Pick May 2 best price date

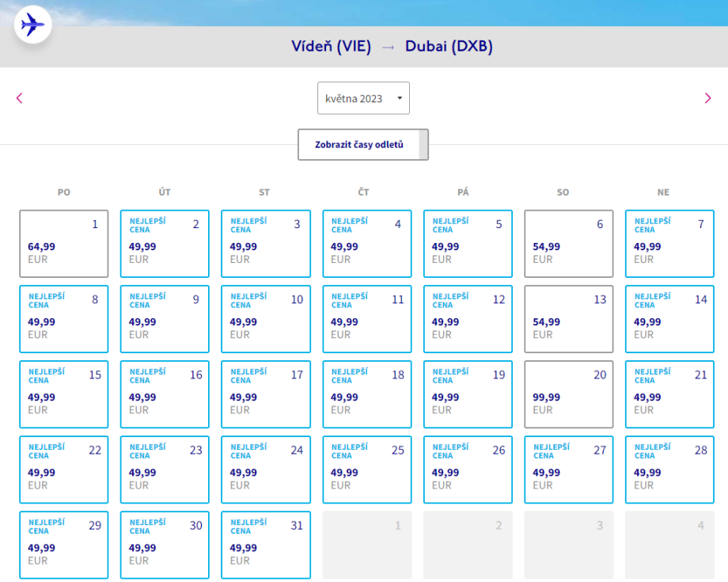[x=165, y=244]
